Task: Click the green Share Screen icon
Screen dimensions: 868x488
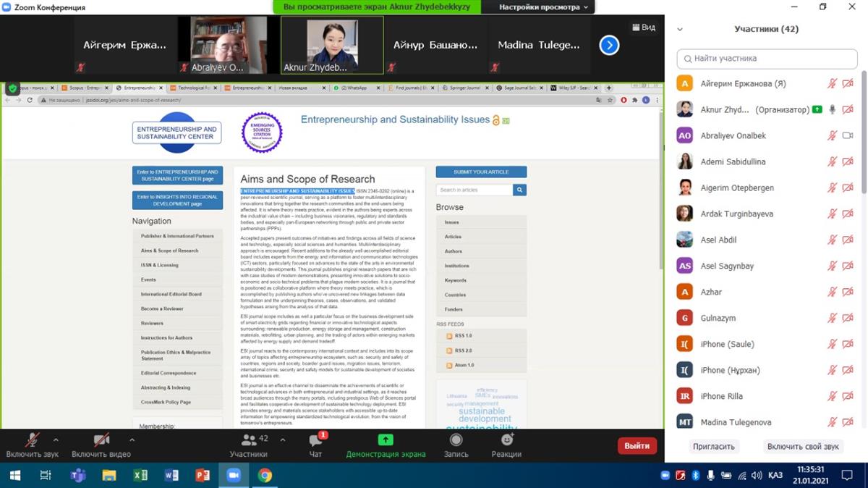Action: coord(386,439)
